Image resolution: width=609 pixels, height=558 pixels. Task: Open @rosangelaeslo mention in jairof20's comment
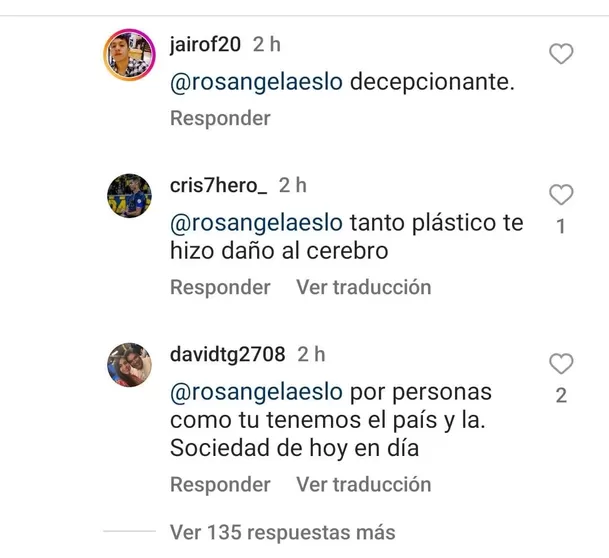tap(256, 82)
